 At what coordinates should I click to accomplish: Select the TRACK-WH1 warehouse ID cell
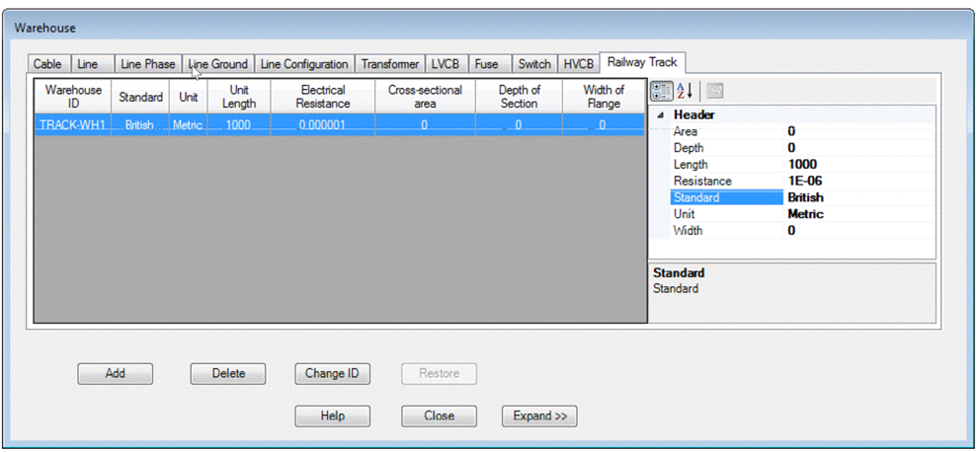click(x=73, y=125)
